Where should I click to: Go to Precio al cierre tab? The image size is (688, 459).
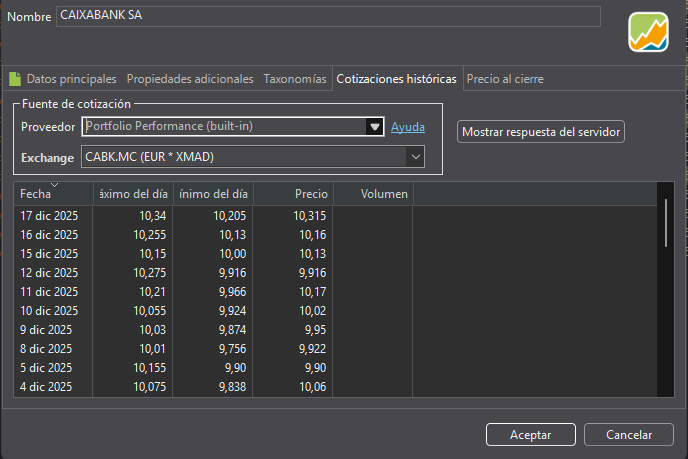click(x=505, y=79)
